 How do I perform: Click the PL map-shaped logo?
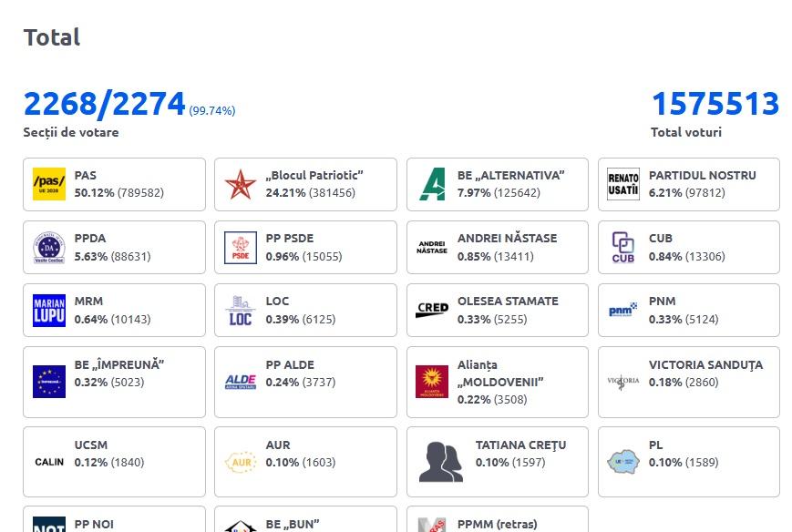623,461
